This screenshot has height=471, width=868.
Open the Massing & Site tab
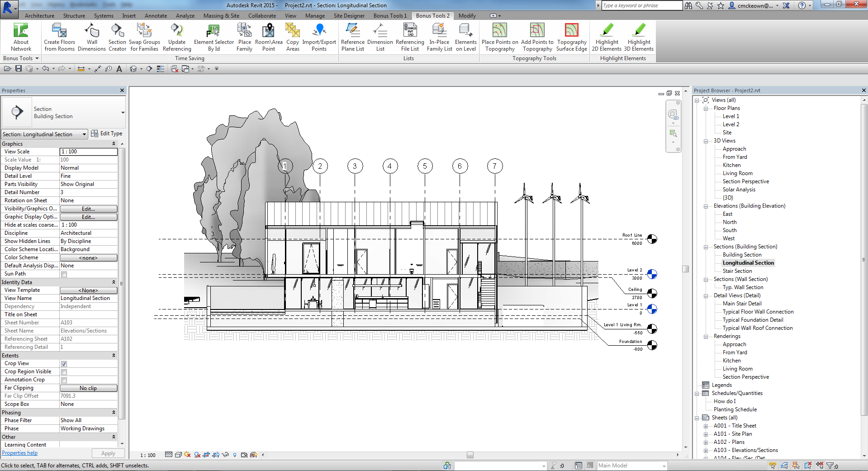(221, 15)
